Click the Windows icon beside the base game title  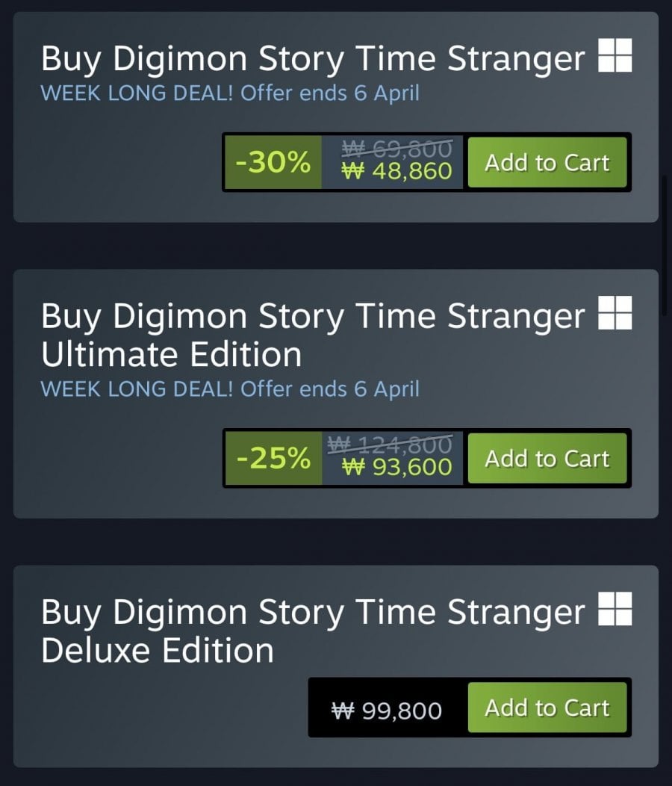pyautogui.click(x=615, y=57)
